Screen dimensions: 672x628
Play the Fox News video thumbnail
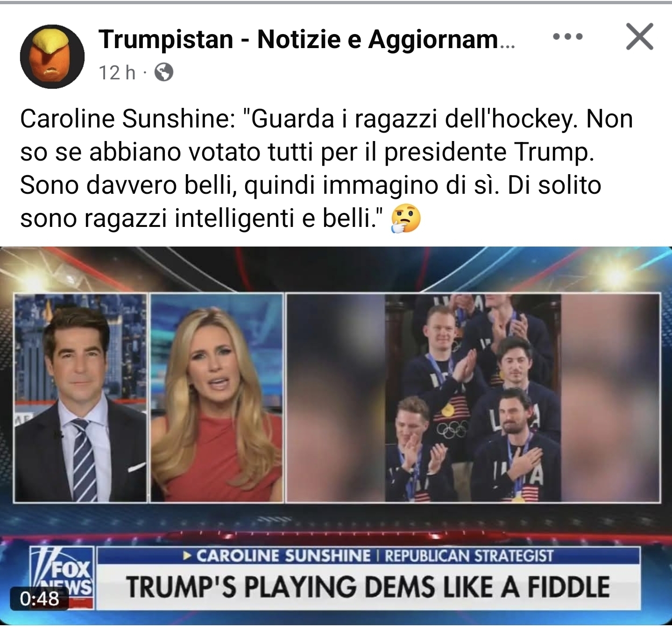(336, 436)
